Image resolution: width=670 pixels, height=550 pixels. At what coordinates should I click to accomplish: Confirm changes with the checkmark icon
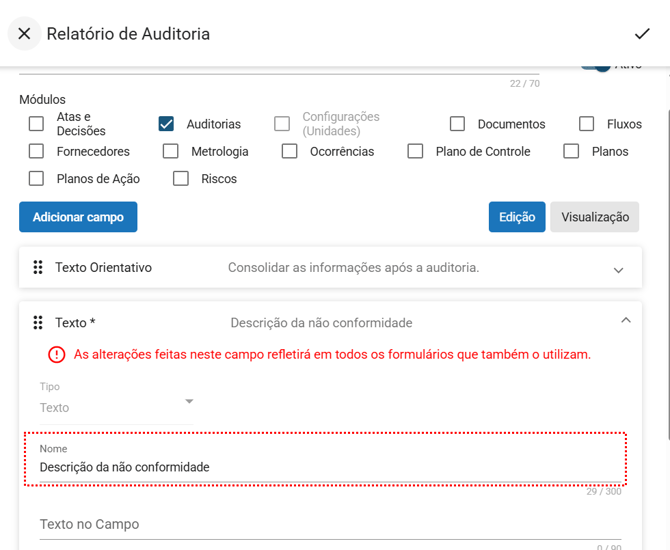click(x=642, y=34)
